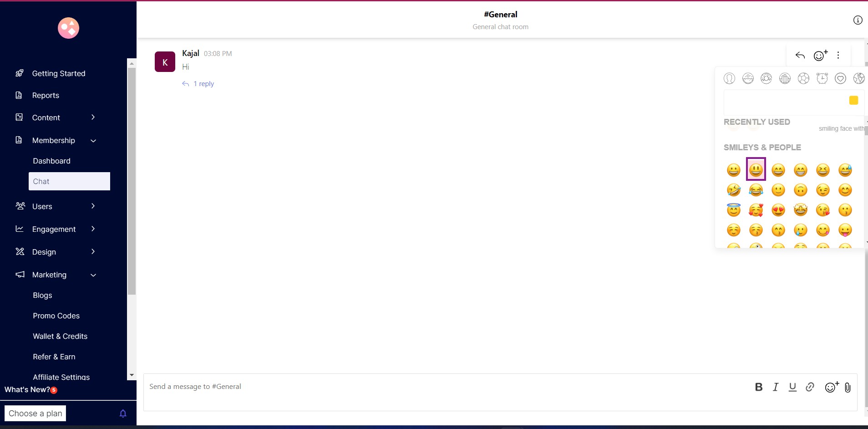Choose the face blowing a kiss emoji
The image size is (868, 429).
coord(822,210)
